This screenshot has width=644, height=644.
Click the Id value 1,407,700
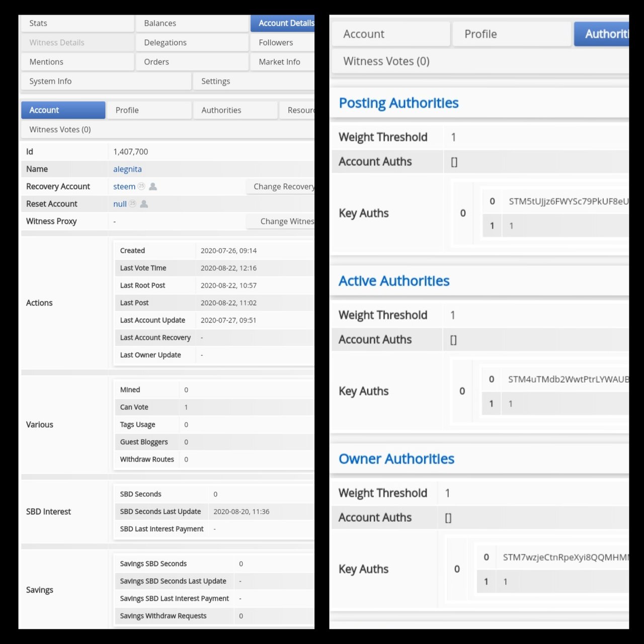pyautogui.click(x=131, y=151)
